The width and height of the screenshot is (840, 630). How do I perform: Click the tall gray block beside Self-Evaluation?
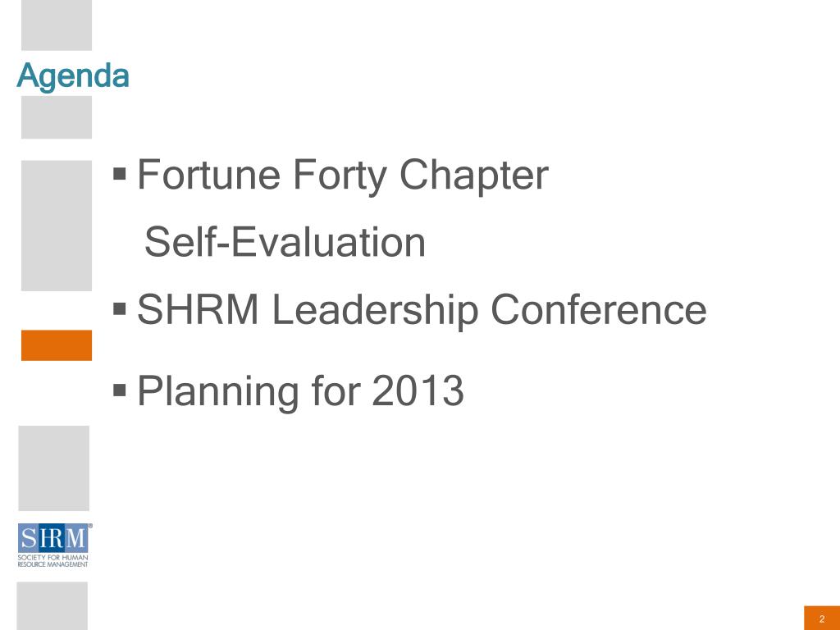click(57, 226)
